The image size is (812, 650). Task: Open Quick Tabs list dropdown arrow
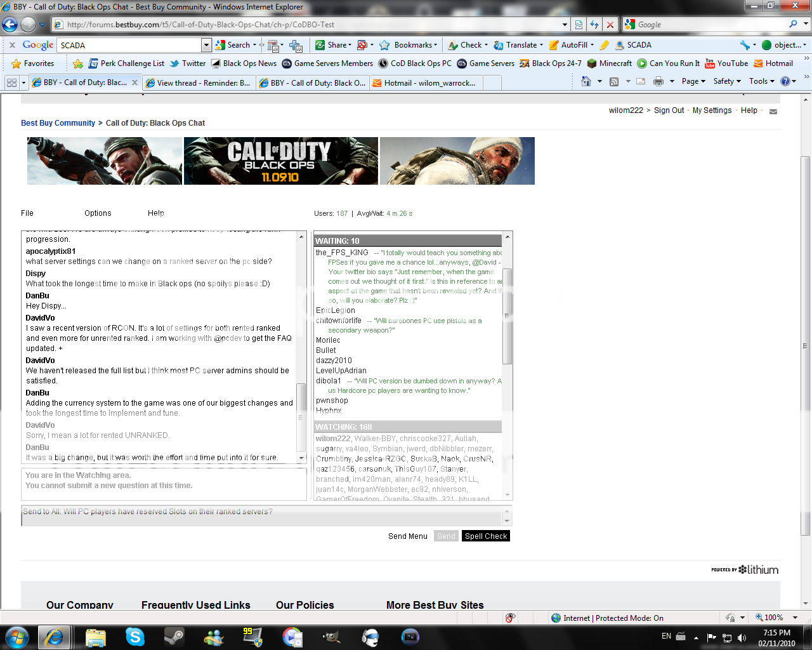23,83
